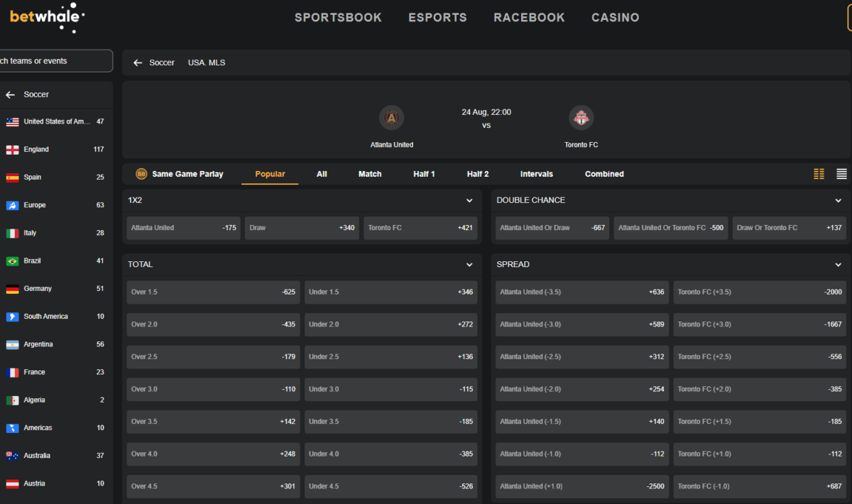The height and width of the screenshot is (504, 852).
Task: Select the Americas icon in the sidebar
Action: click(x=12, y=428)
